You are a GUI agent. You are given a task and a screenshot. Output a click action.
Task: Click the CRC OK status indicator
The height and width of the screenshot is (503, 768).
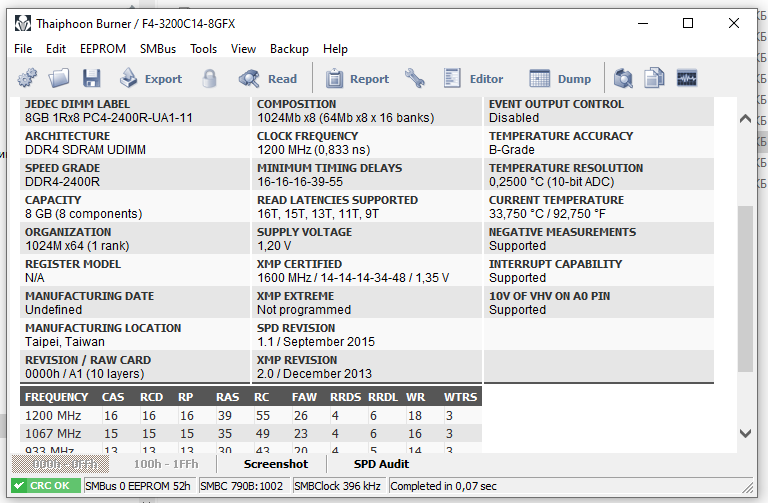(x=46, y=486)
